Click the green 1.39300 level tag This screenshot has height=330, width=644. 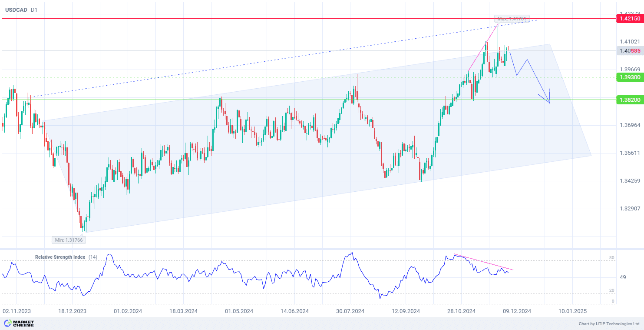[629, 77]
